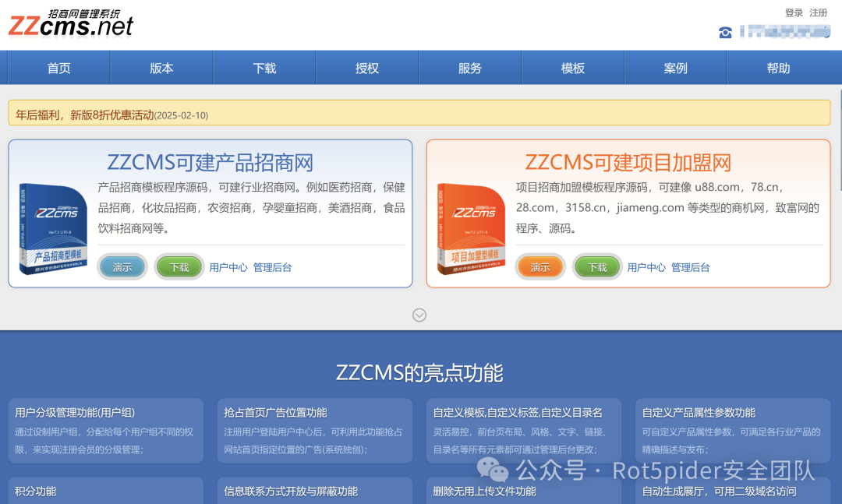Viewport: 842px width, 504px height.
Task: Click the 登录 link
Action: point(794,13)
